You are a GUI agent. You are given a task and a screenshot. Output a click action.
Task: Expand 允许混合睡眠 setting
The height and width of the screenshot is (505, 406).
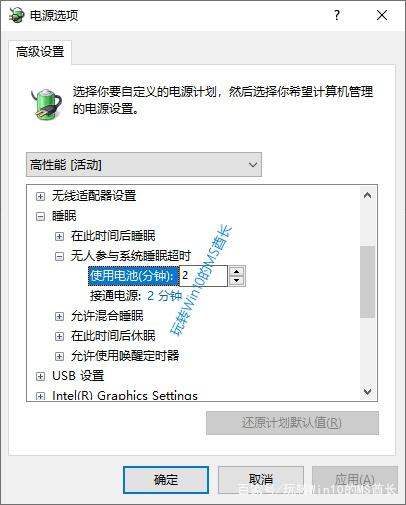coord(59,316)
